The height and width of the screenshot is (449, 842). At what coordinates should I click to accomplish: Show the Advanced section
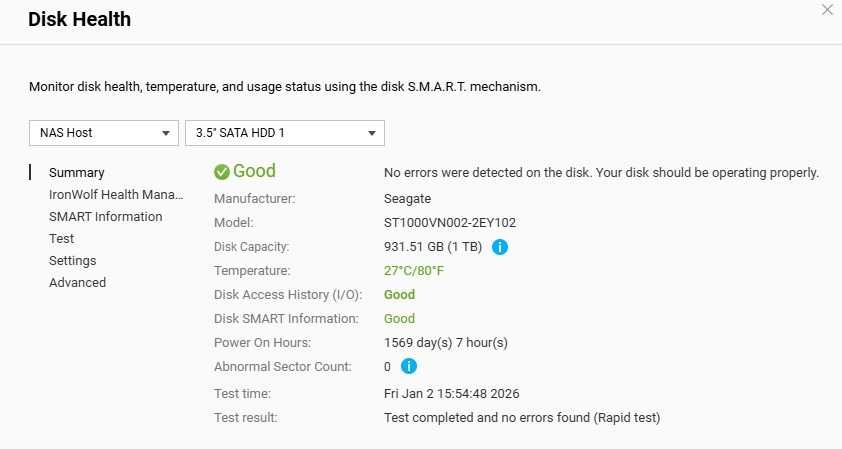[77, 283]
